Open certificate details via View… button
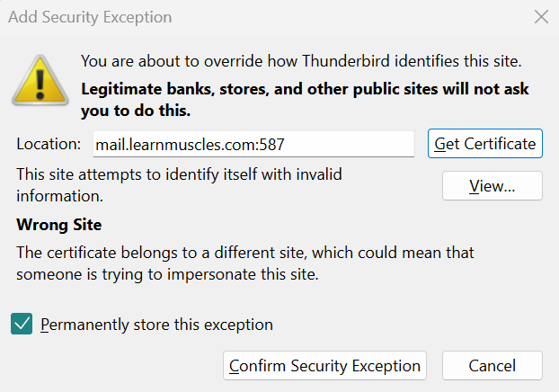559x392 pixels. (x=492, y=185)
